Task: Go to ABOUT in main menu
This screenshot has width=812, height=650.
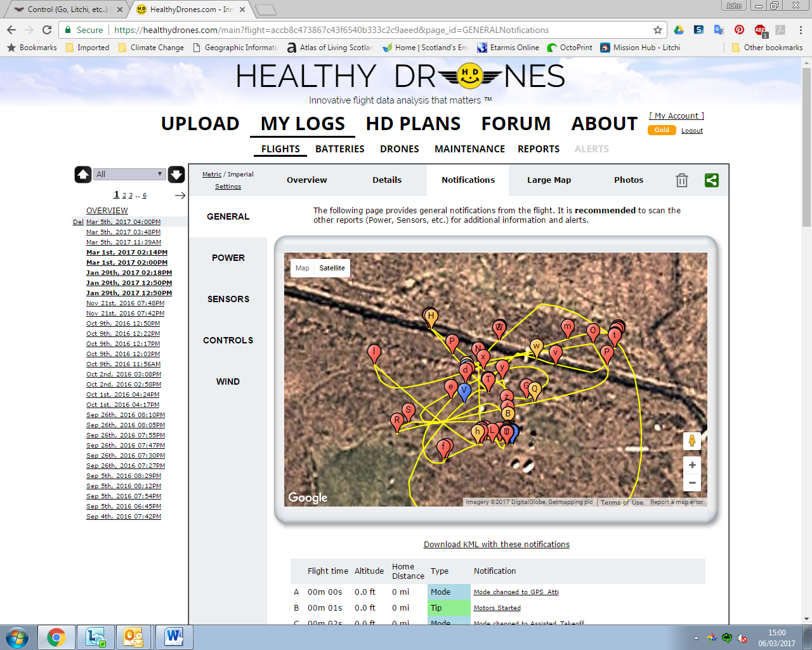Action: (x=605, y=124)
